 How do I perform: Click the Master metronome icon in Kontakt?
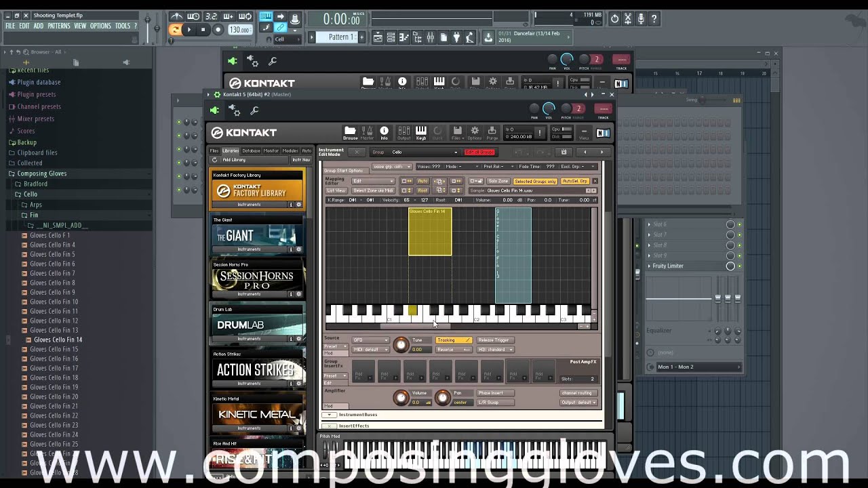click(367, 133)
